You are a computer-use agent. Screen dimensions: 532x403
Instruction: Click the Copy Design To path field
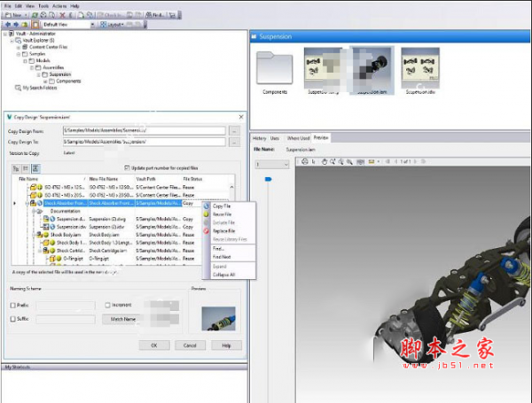point(145,142)
